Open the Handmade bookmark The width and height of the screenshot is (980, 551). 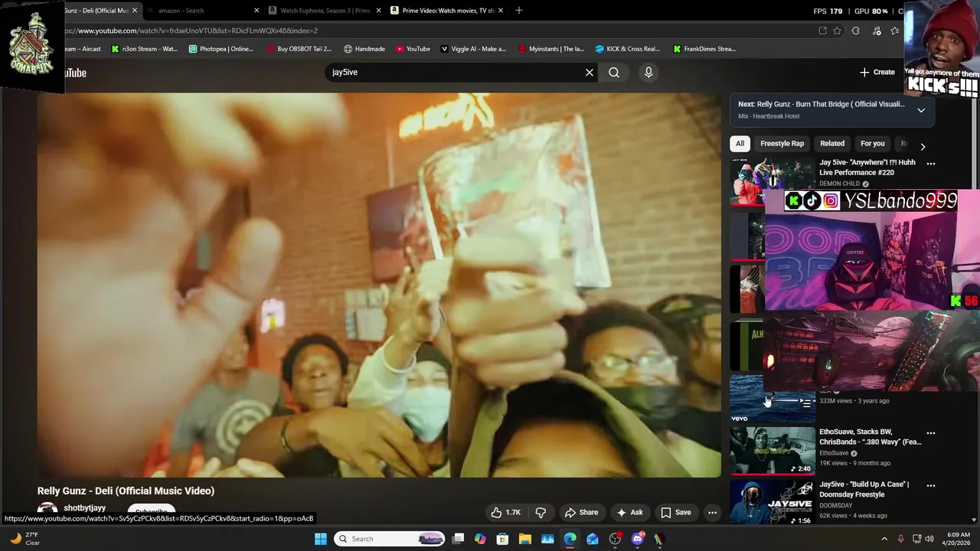pos(364,49)
